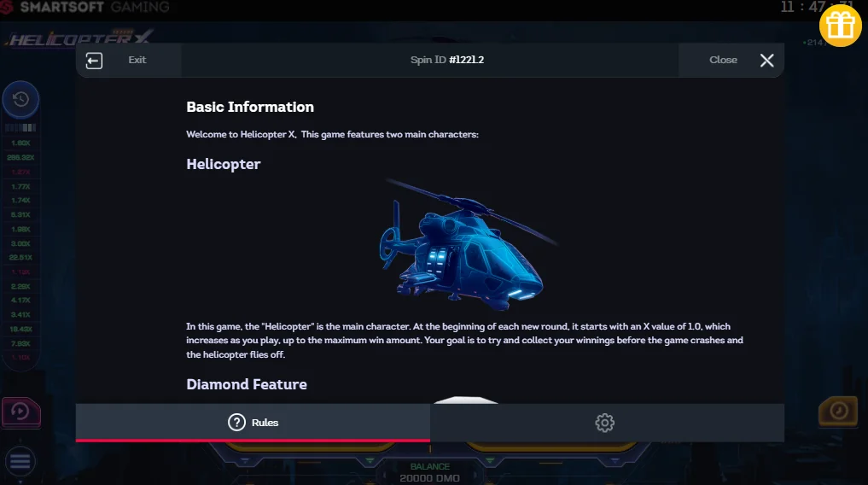Viewport: 868px width, 485px height.
Task: Select the 22.51X multiplier in history list
Action: (x=20, y=258)
